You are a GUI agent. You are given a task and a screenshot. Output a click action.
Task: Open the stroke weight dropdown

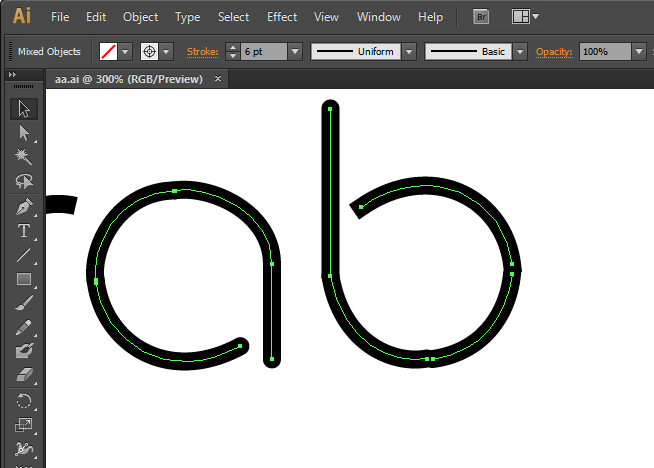pos(295,52)
